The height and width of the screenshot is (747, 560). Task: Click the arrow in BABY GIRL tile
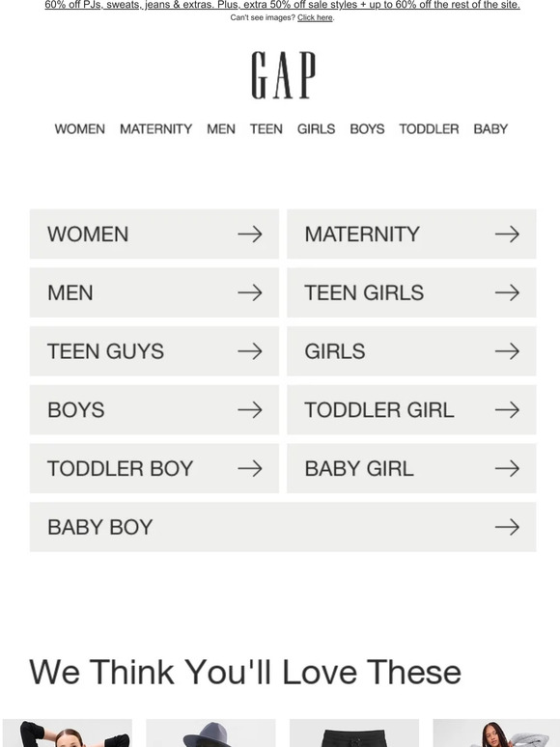(507, 468)
